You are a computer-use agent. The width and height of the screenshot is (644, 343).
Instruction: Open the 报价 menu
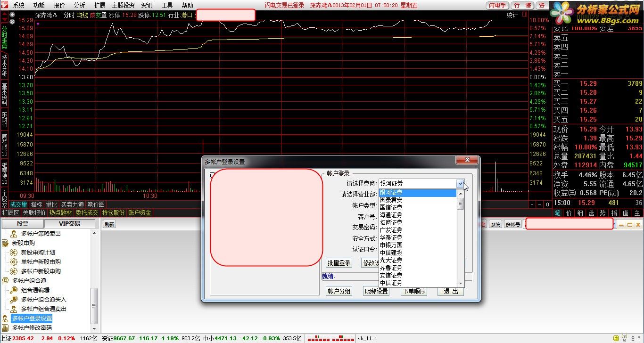coord(59,5)
